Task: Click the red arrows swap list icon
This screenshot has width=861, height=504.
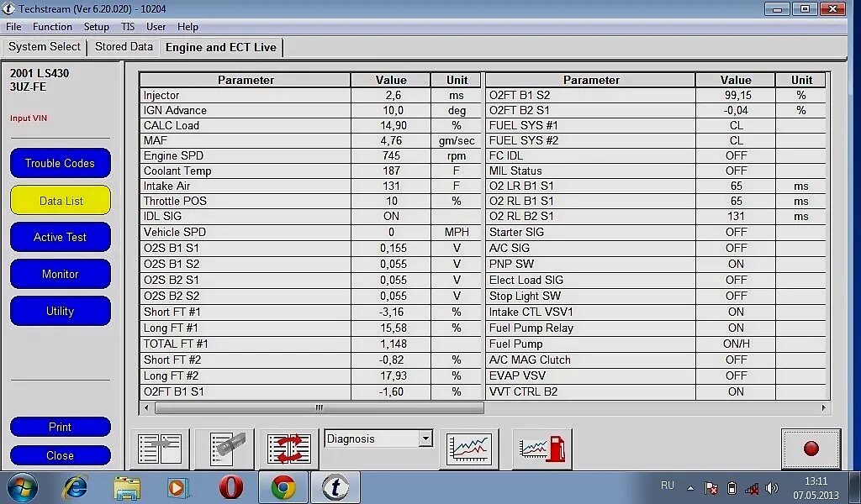Action: 289,449
